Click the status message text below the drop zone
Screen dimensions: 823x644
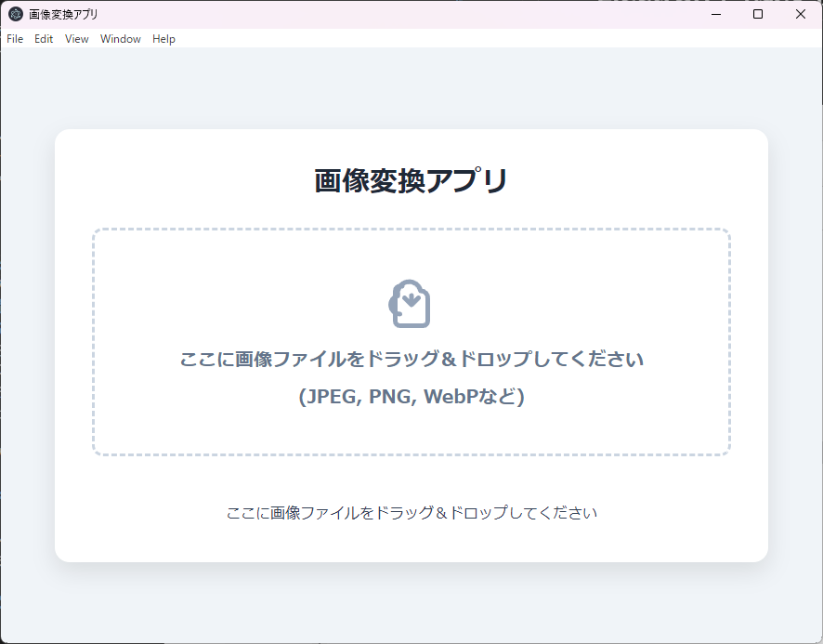[x=411, y=513]
